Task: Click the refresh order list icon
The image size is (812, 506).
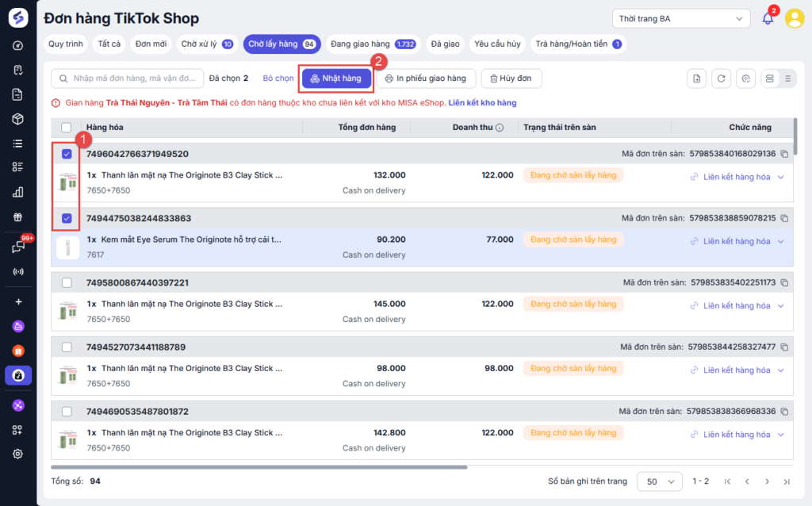Action: click(721, 78)
